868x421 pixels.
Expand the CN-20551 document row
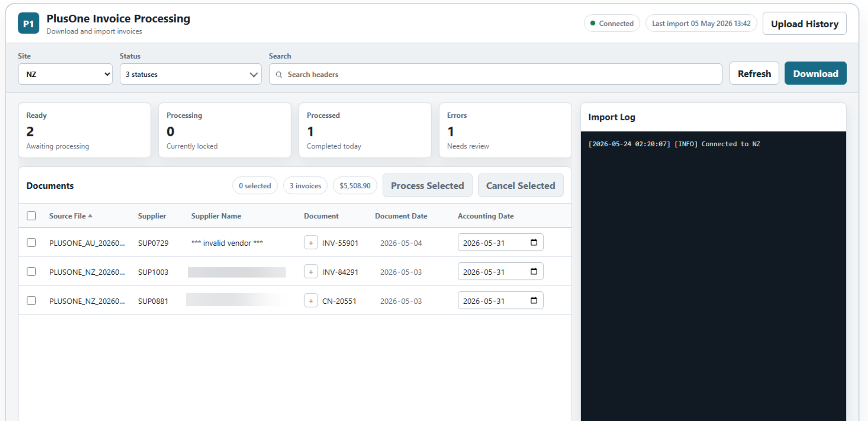point(311,300)
